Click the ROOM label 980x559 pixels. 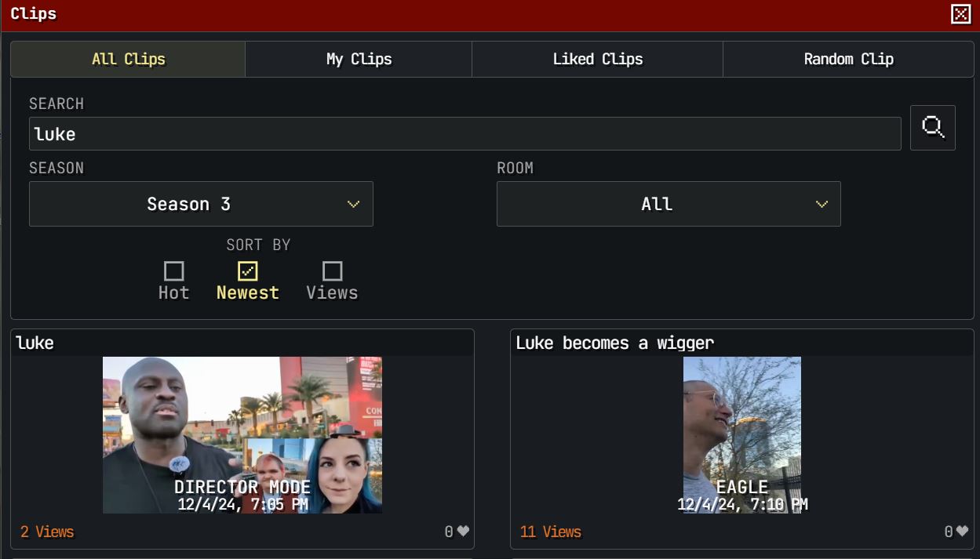click(x=515, y=168)
